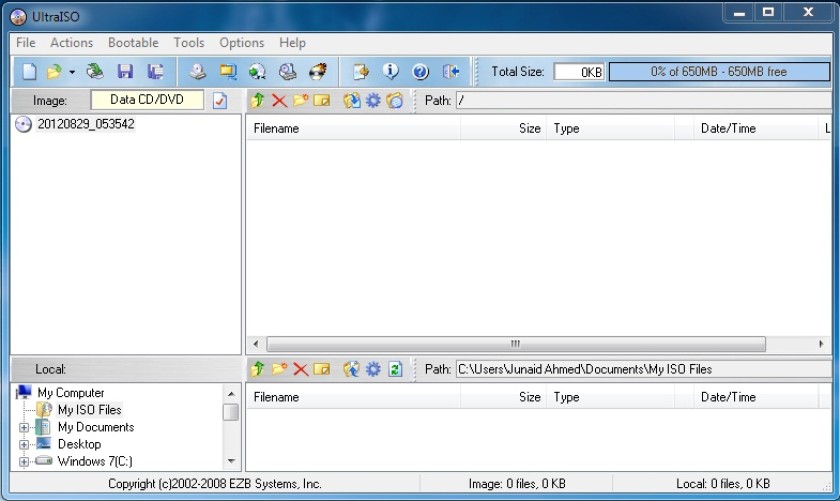The height and width of the screenshot is (501, 840).
Task: Click the image pane horizontal scrollbar thumb
Action: coord(516,344)
